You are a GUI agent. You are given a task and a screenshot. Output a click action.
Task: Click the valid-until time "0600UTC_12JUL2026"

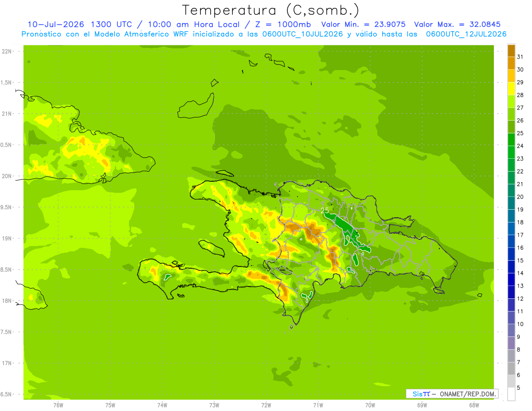tap(466, 34)
